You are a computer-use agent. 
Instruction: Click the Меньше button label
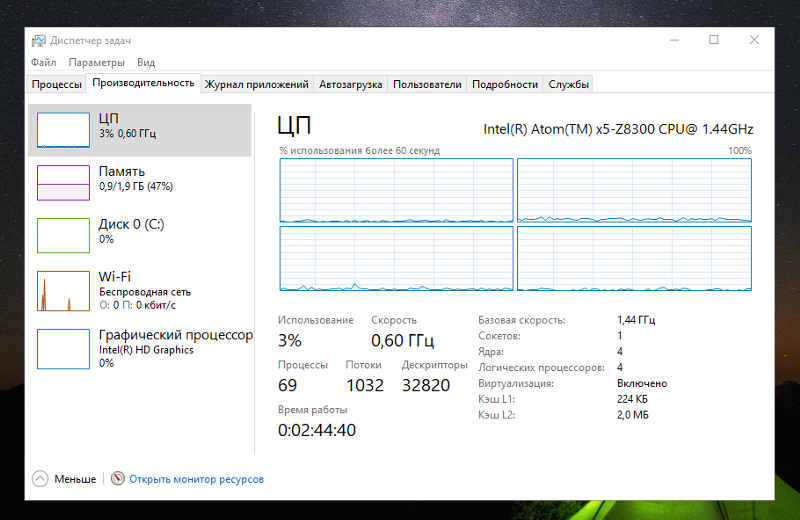(x=75, y=479)
